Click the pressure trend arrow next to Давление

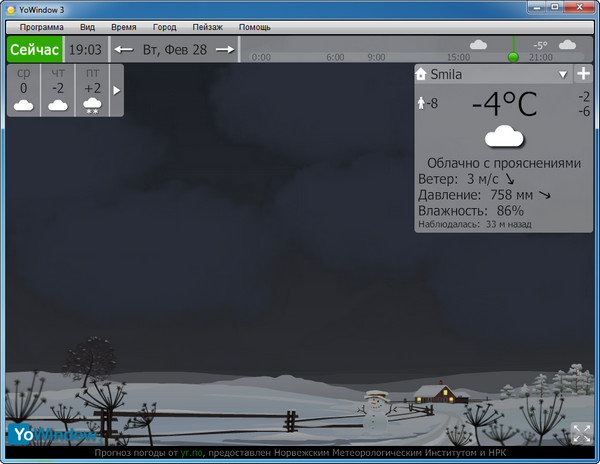tap(545, 195)
